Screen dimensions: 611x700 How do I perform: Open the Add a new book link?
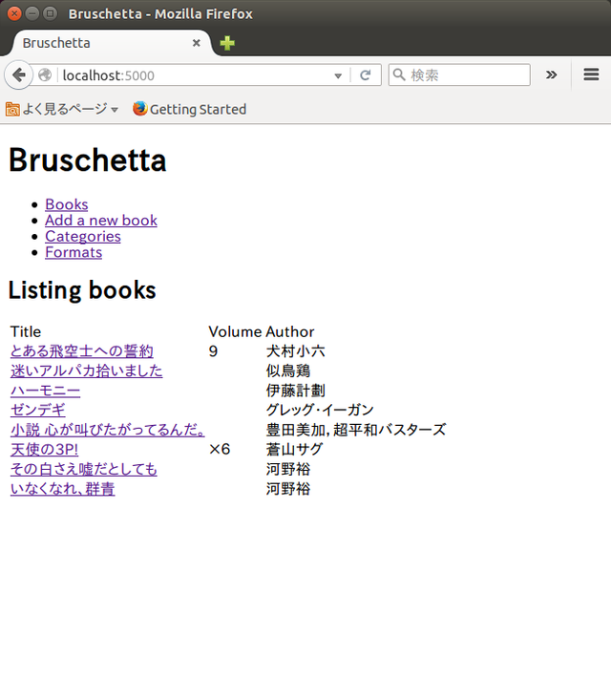(101, 221)
